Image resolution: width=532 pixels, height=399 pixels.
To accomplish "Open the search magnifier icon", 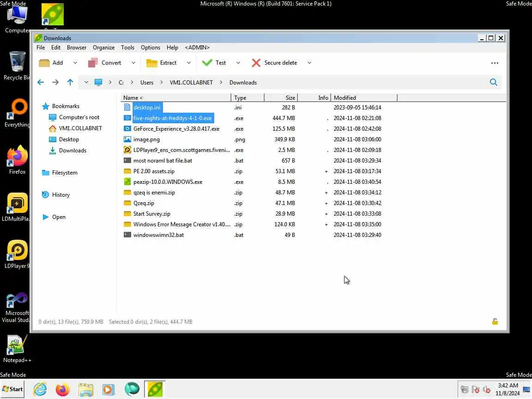I will pyautogui.click(x=494, y=82).
